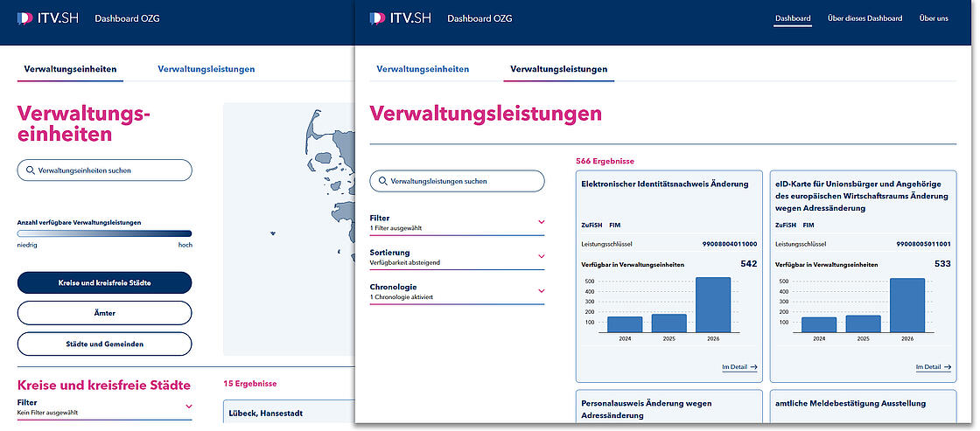Focus the Verwaltungsleistungen suchen search field
The image size is (980, 431).
(x=457, y=181)
